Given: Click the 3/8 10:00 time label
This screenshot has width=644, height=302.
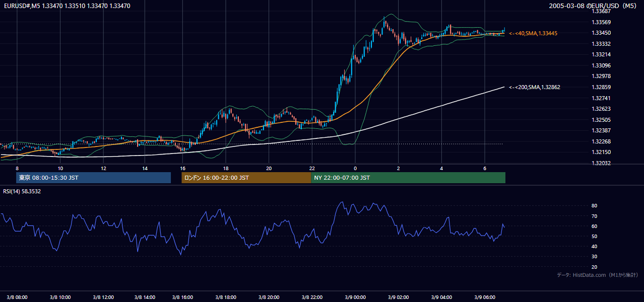Looking at the screenshot, I should tap(60, 297).
